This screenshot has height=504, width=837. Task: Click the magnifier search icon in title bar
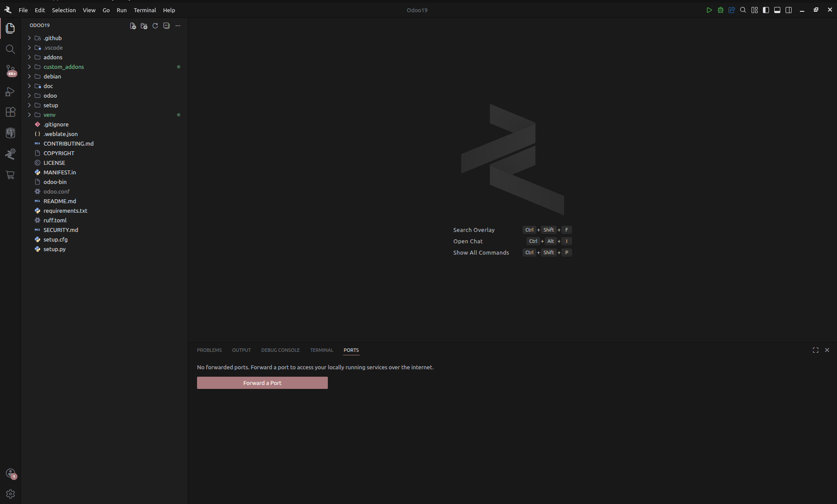click(x=743, y=10)
